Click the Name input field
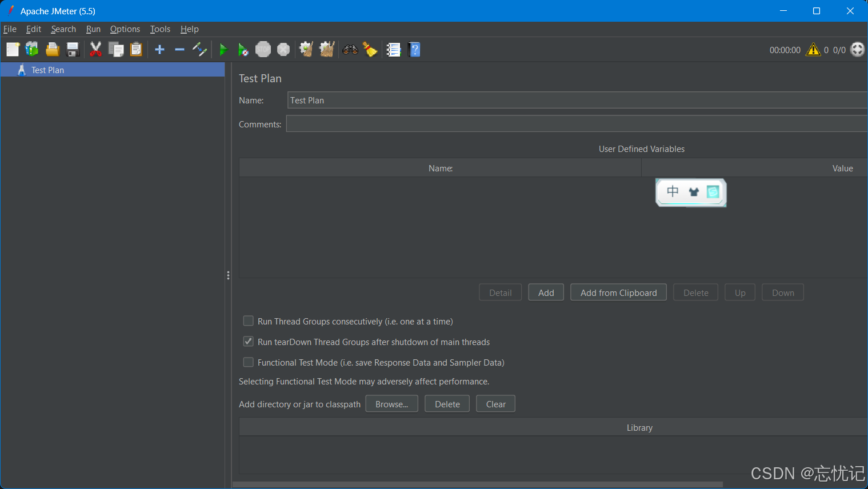The width and height of the screenshot is (868, 489). 577,100
